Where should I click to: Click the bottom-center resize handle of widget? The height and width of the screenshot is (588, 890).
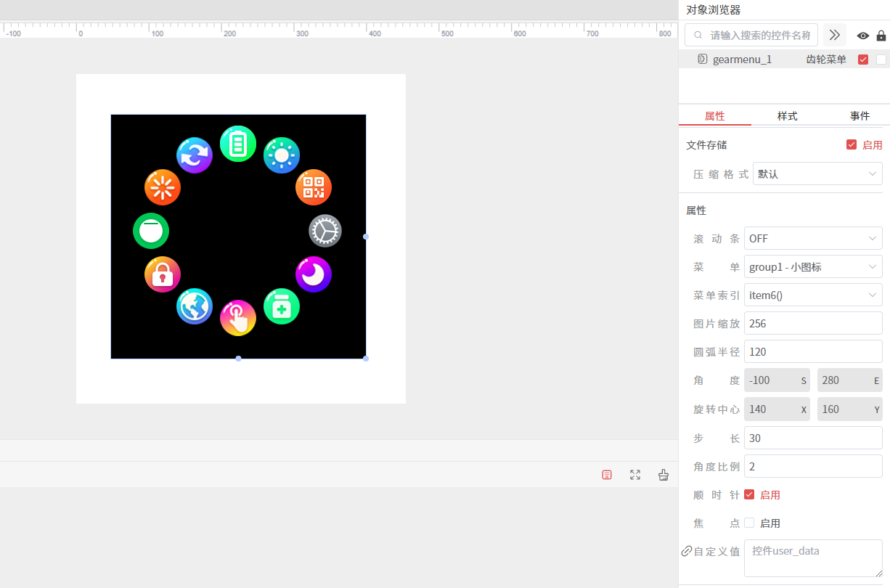238,359
